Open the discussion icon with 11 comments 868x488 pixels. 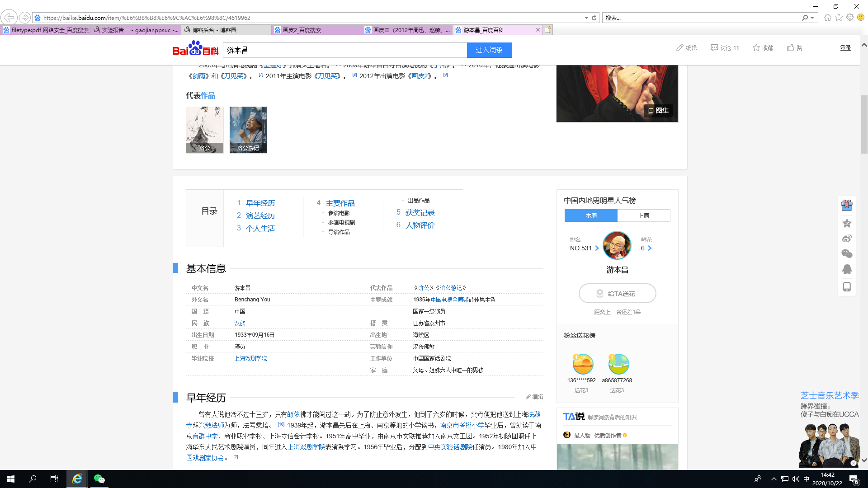point(714,48)
